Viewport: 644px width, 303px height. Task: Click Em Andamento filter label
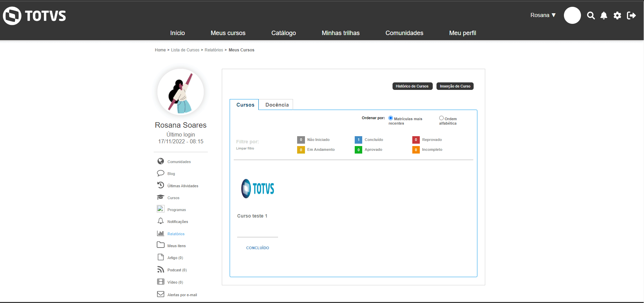[321, 150]
